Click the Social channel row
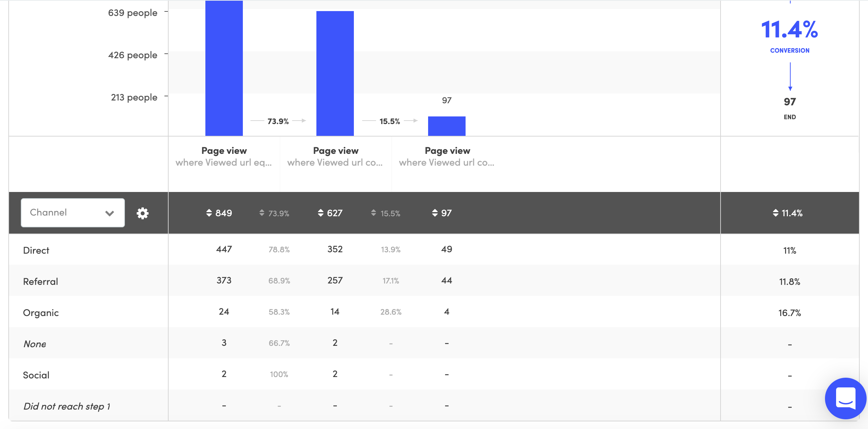This screenshot has height=429, width=868. (x=36, y=375)
